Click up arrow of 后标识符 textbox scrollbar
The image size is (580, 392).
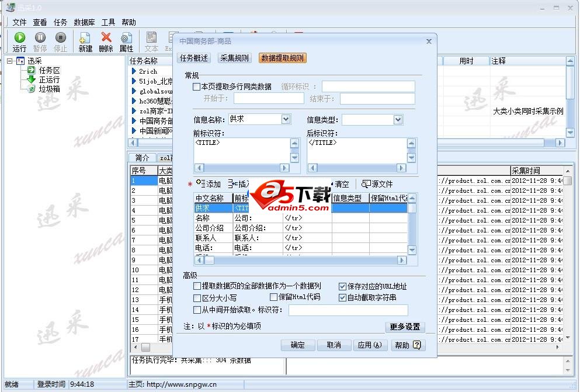click(x=411, y=144)
